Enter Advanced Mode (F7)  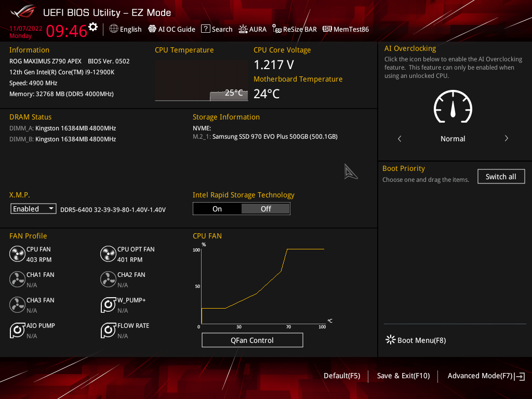[x=481, y=376]
